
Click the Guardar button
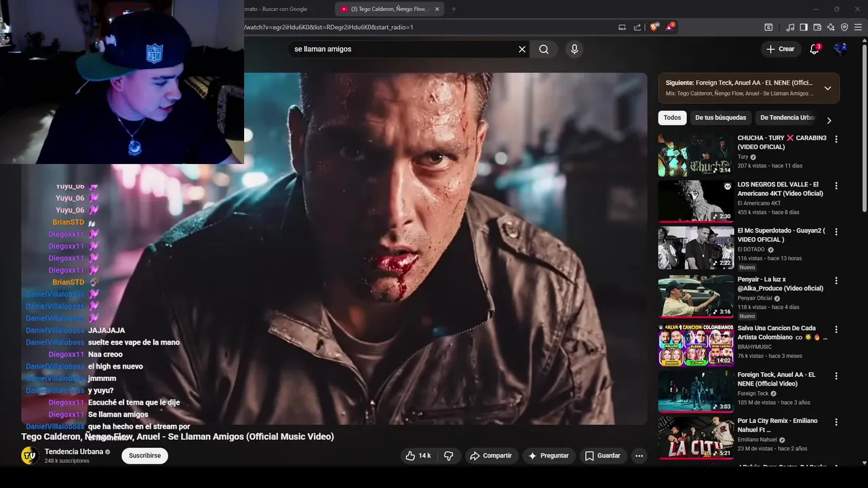[x=603, y=456]
